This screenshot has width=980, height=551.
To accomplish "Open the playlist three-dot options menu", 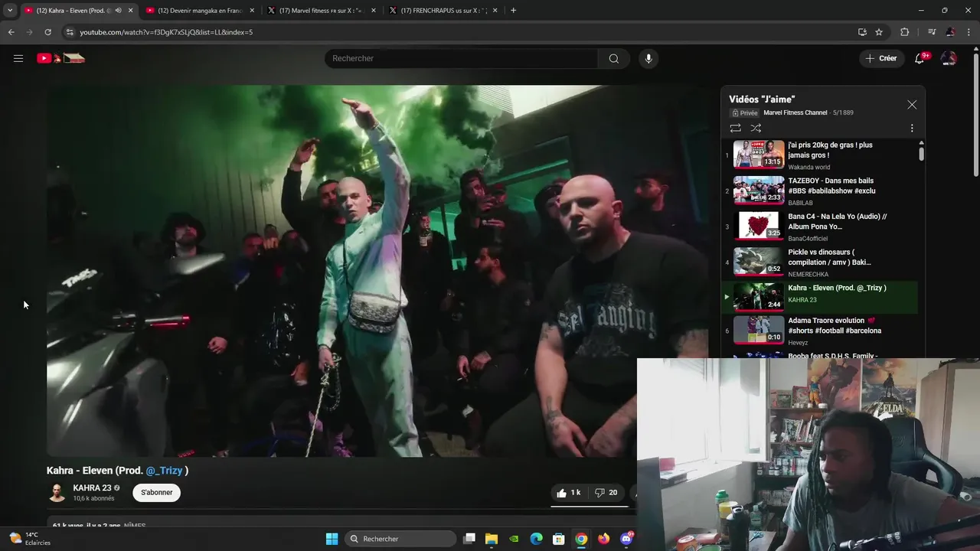I will click(x=912, y=129).
